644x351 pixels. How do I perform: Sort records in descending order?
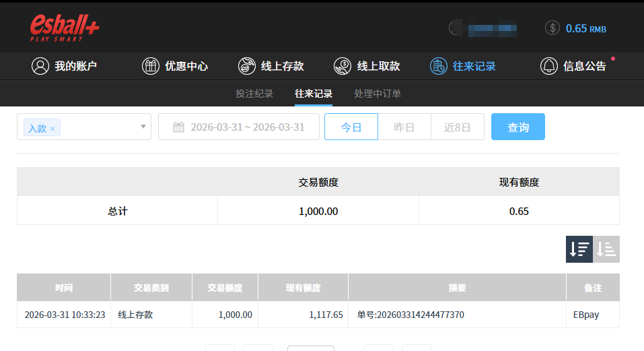point(579,249)
